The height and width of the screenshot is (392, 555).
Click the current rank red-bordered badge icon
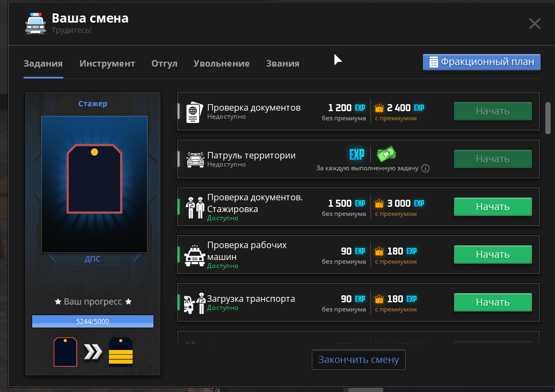point(65,352)
